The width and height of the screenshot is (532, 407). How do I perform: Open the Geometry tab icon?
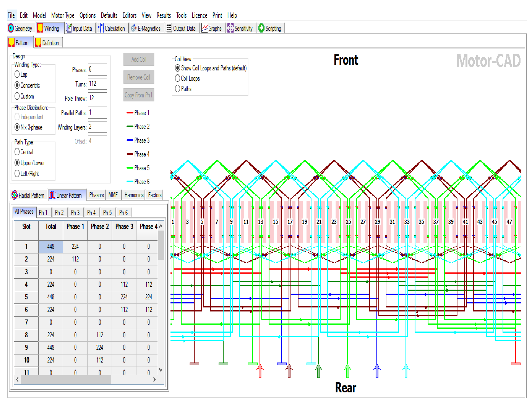[11, 28]
